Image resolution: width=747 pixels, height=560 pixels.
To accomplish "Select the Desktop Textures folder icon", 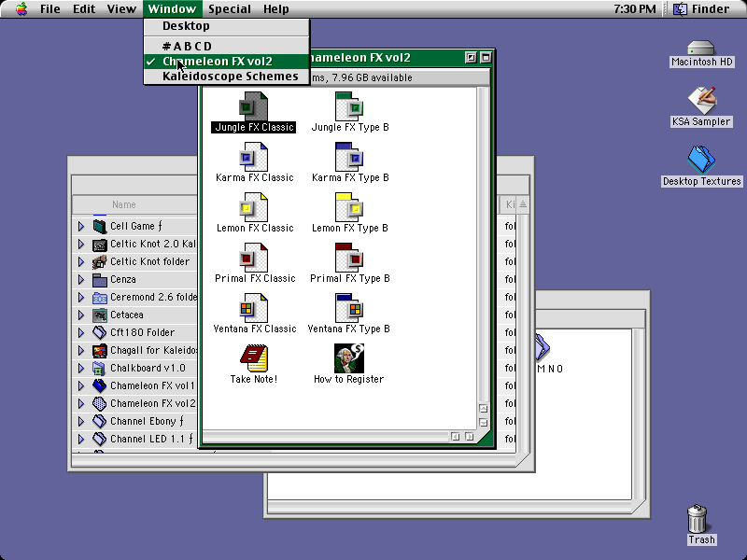I will (x=701, y=160).
